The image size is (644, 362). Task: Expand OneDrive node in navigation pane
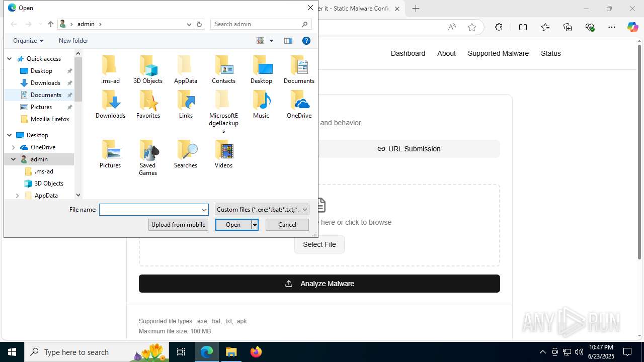14,147
